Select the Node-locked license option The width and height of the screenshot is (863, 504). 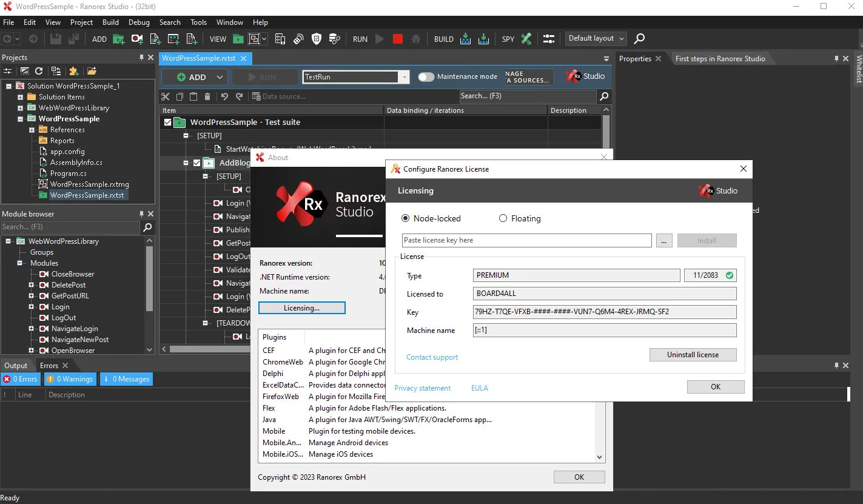(406, 218)
